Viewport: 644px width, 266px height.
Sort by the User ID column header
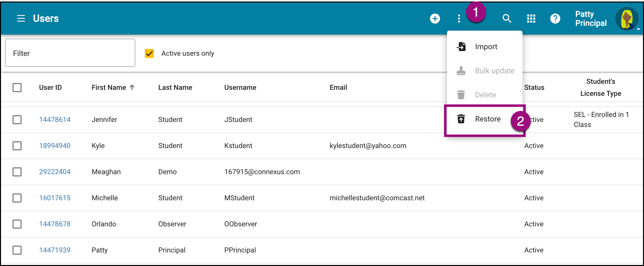coord(50,88)
